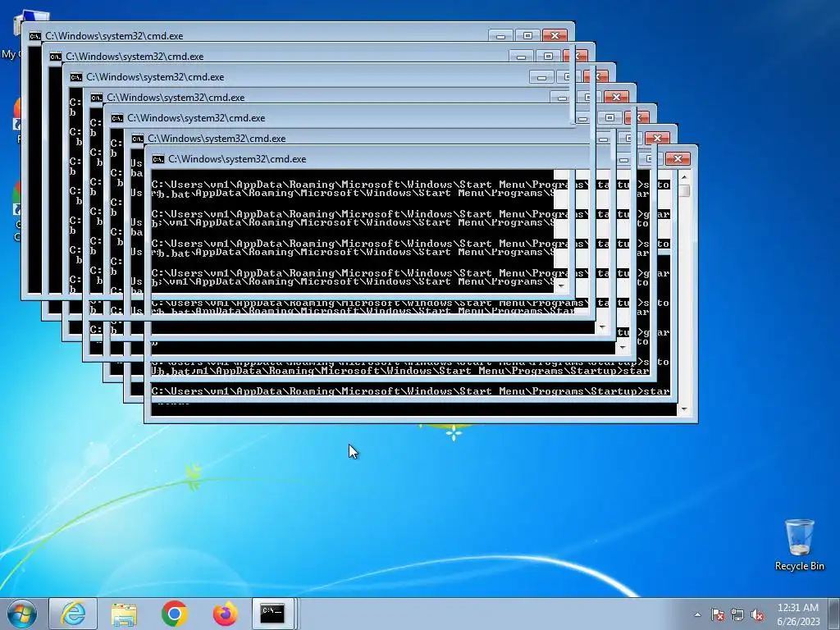
Task: Click the muted volume speaker tray icon
Action: coord(757,614)
